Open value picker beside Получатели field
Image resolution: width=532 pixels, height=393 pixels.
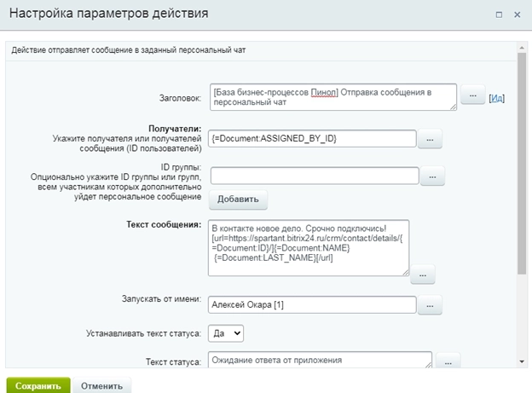(430, 139)
